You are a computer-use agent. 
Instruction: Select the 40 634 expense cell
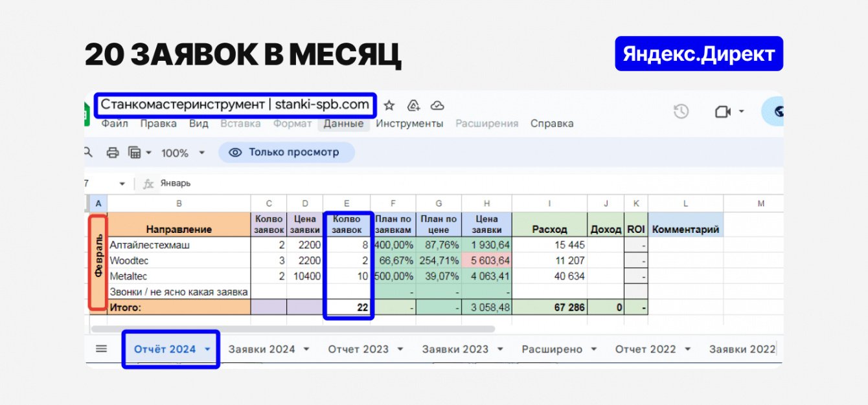[549, 276]
